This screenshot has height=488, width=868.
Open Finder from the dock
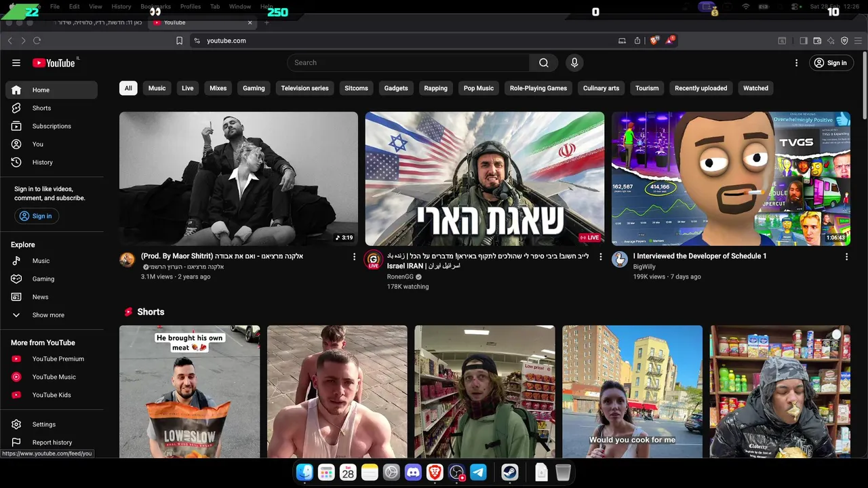pyautogui.click(x=304, y=472)
